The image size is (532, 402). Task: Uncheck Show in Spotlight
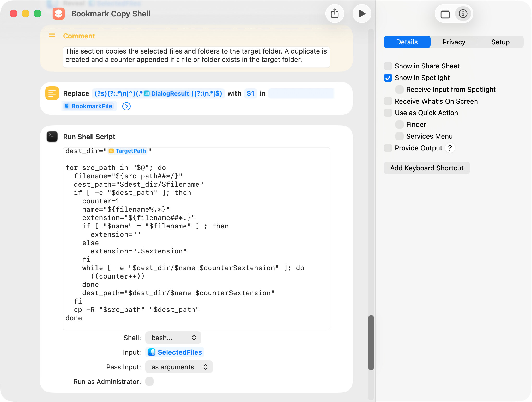click(388, 78)
